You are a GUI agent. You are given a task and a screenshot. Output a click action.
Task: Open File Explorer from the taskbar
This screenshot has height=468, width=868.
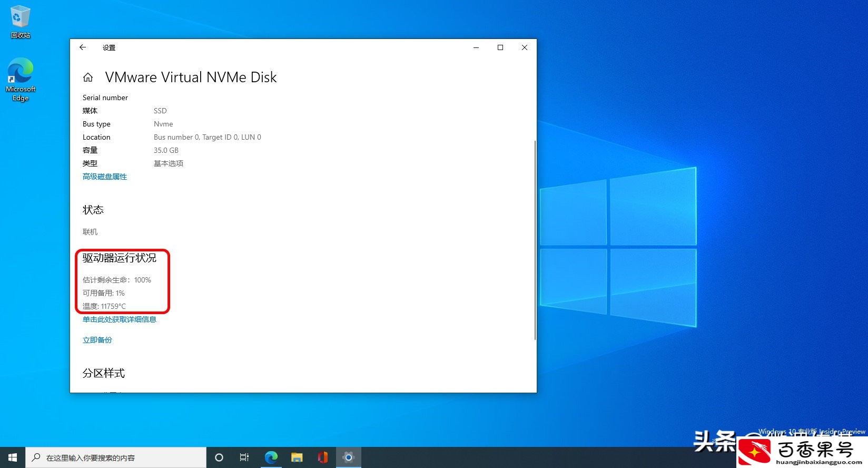point(297,457)
